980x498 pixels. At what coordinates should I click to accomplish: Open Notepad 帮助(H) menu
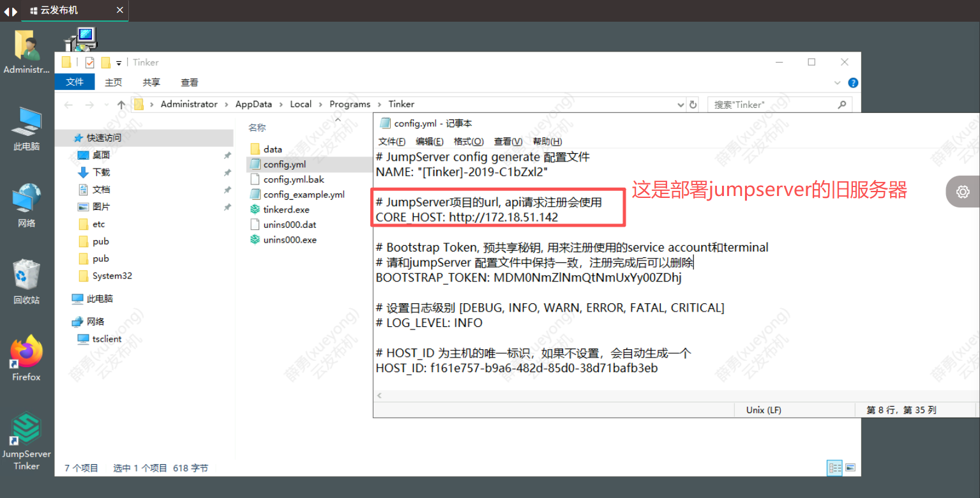(547, 142)
